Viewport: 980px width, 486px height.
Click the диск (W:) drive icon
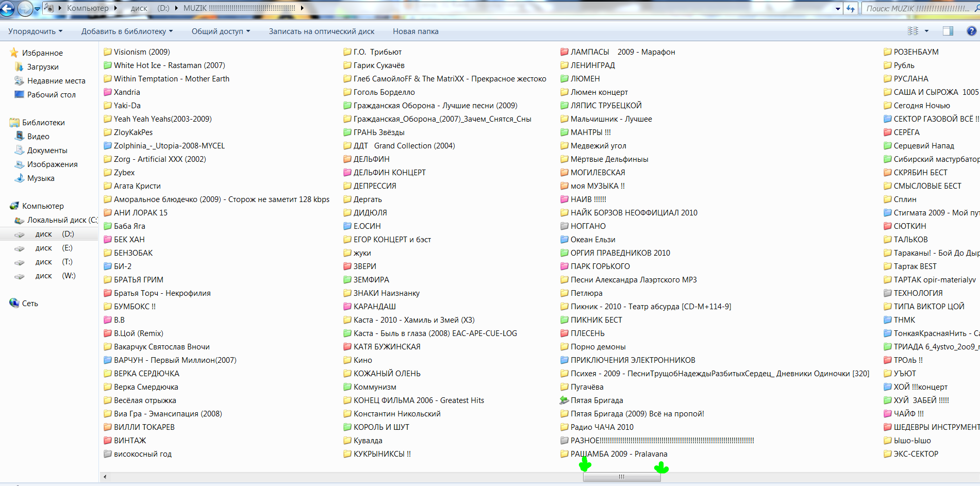pyautogui.click(x=19, y=276)
